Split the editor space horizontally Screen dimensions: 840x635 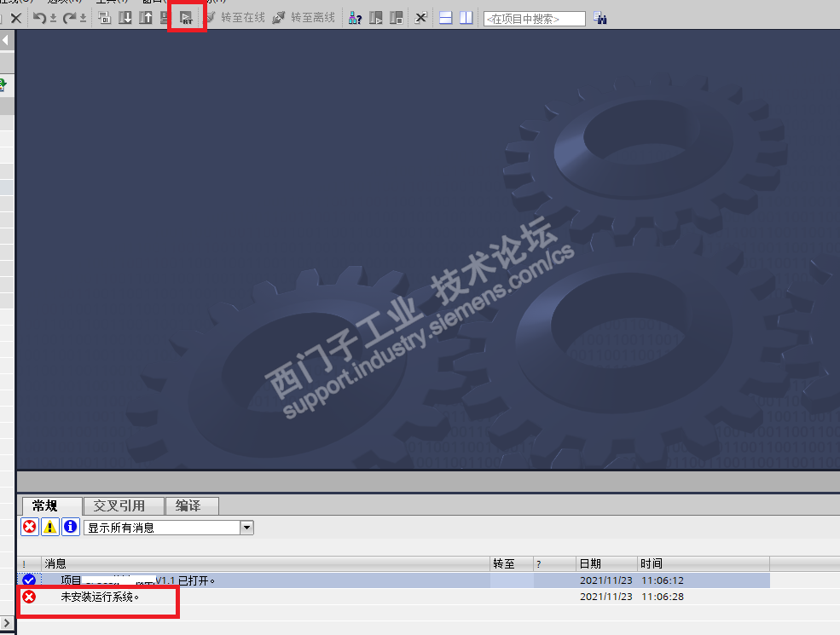[x=446, y=18]
